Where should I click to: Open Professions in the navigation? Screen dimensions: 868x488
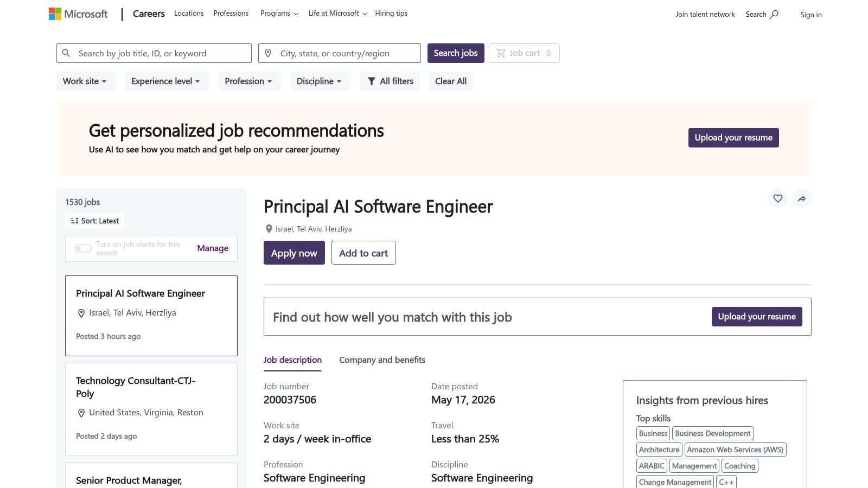point(231,14)
